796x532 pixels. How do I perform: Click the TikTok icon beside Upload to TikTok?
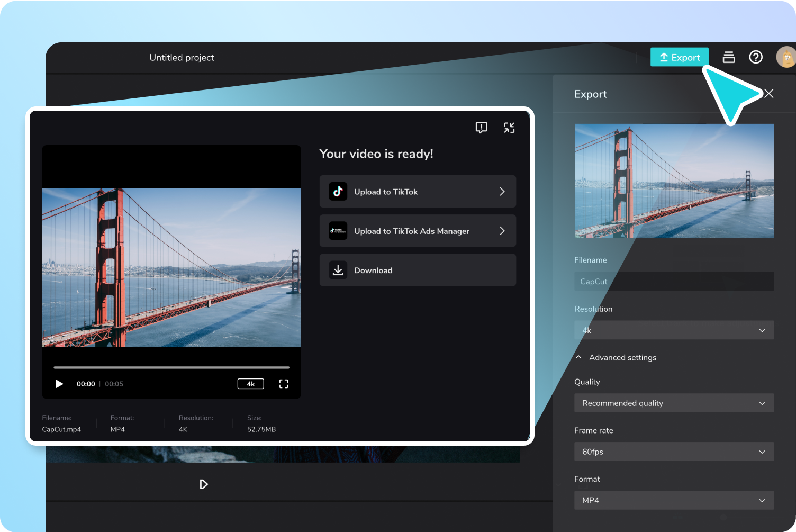tap(338, 191)
